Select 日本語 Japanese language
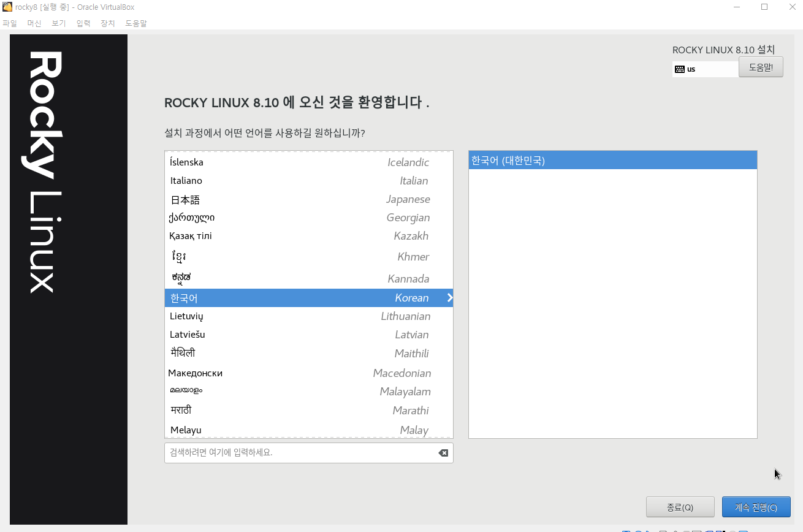The width and height of the screenshot is (803, 532). [309, 199]
